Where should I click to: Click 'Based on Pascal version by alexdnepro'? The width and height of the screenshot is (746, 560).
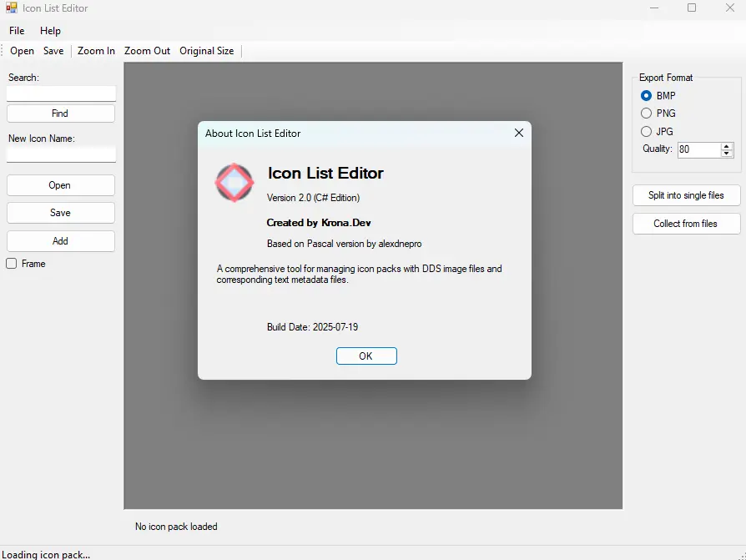(x=344, y=244)
